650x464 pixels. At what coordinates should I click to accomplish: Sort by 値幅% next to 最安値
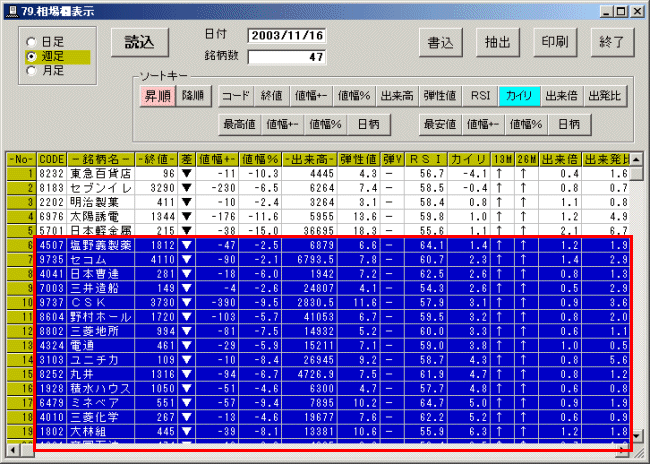point(526,124)
